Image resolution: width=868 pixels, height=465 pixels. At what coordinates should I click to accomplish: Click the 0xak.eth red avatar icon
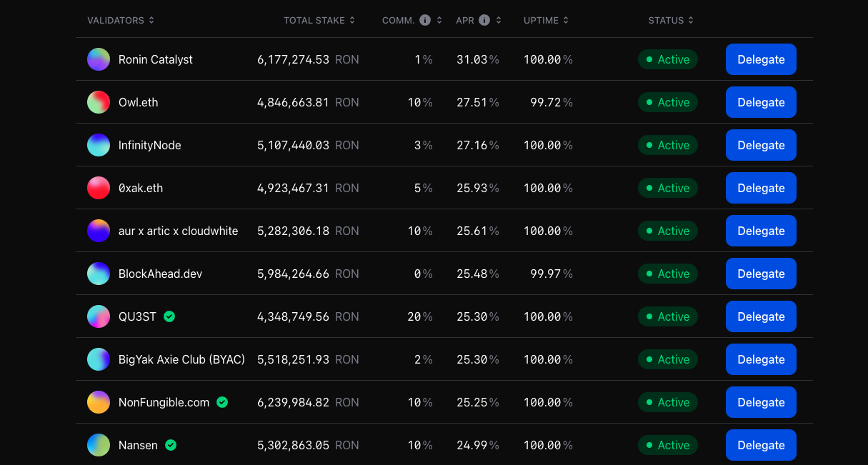(99, 188)
